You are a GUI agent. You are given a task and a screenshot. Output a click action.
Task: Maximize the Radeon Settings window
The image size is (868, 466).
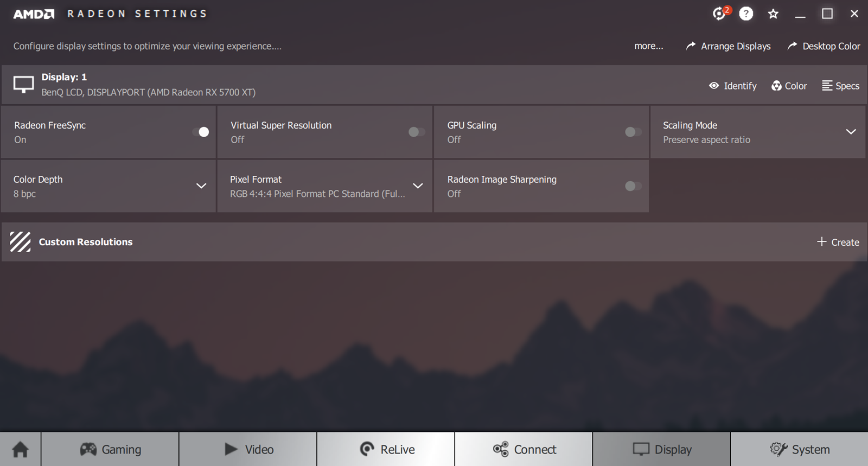click(827, 14)
